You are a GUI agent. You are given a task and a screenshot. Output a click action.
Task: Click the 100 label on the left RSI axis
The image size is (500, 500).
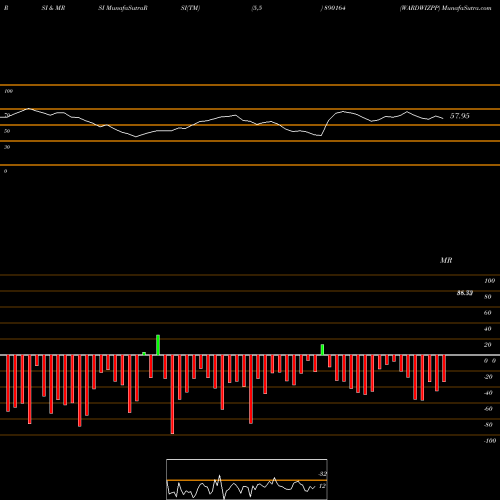[8, 91]
